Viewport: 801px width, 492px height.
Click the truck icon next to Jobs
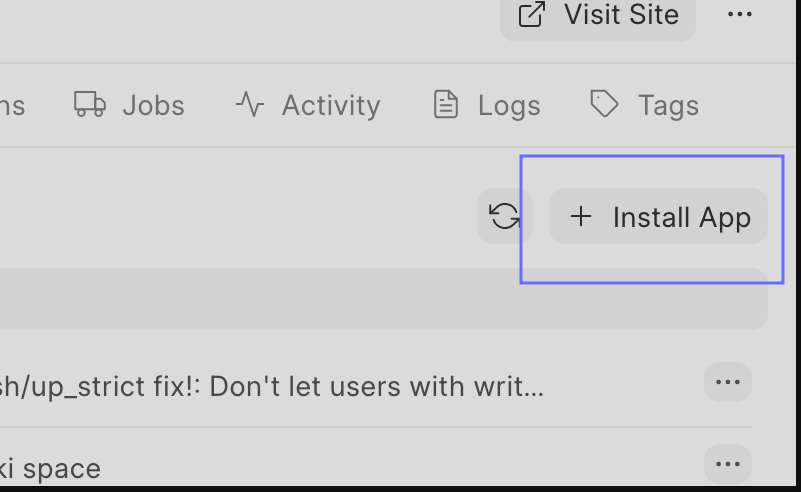point(90,104)
